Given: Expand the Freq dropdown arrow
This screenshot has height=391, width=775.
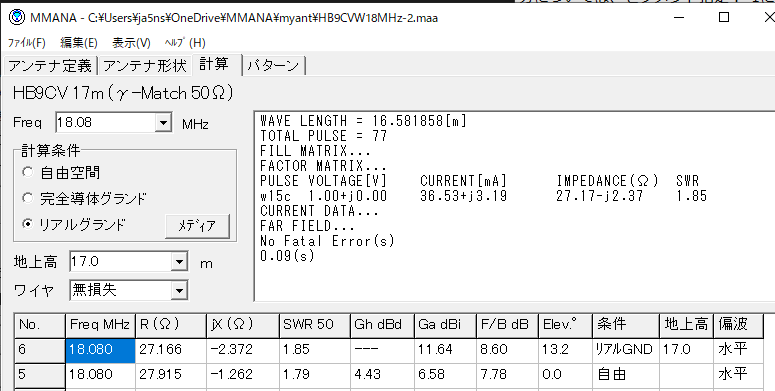Looking at the screenshot, I should (x=163, y=123).
